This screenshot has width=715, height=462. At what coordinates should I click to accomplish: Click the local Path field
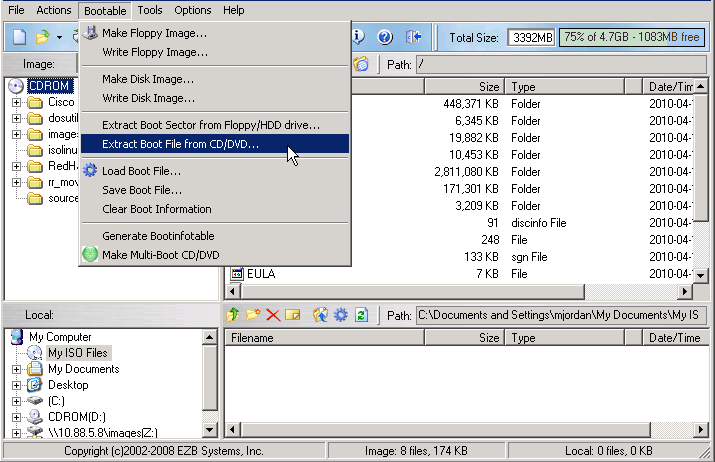[x=561, y=315]
